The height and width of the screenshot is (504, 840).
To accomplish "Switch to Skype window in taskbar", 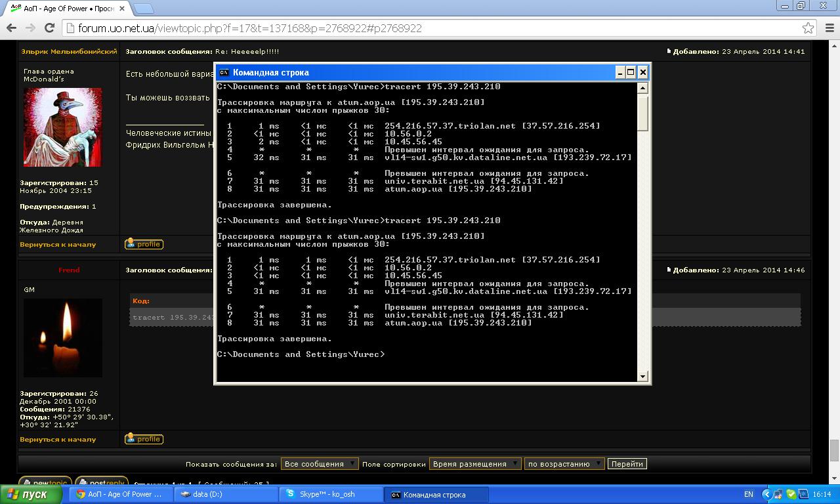I will [331, 494].
